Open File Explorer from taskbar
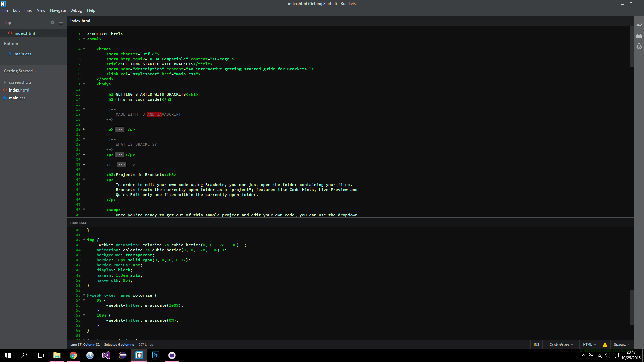The width and height of the screenshot is (644, 362). pyautogui.click(x=57, y=355)
